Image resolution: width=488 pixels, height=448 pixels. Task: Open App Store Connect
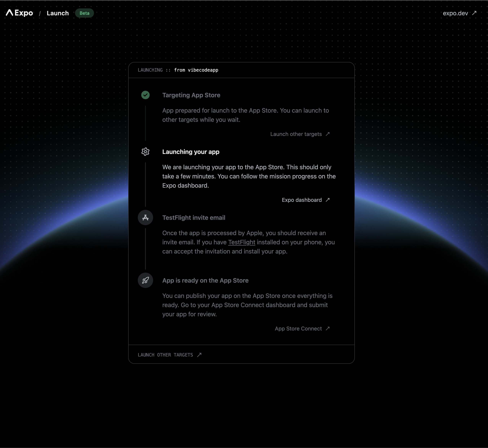(x=298, y=329)
